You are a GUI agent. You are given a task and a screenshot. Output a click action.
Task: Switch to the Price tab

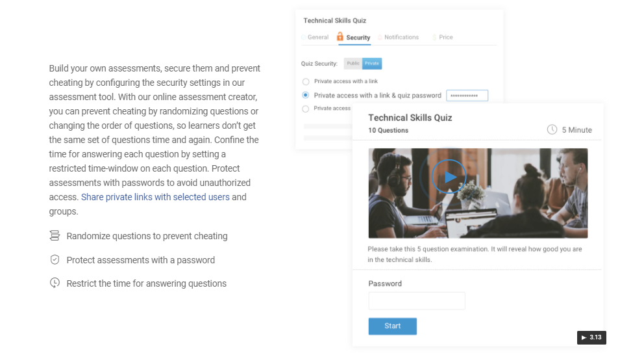pos(445,38)
